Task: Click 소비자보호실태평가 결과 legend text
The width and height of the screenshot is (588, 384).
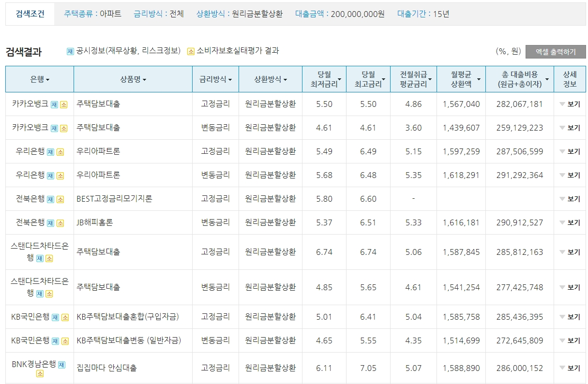Action: pos(238,51)
